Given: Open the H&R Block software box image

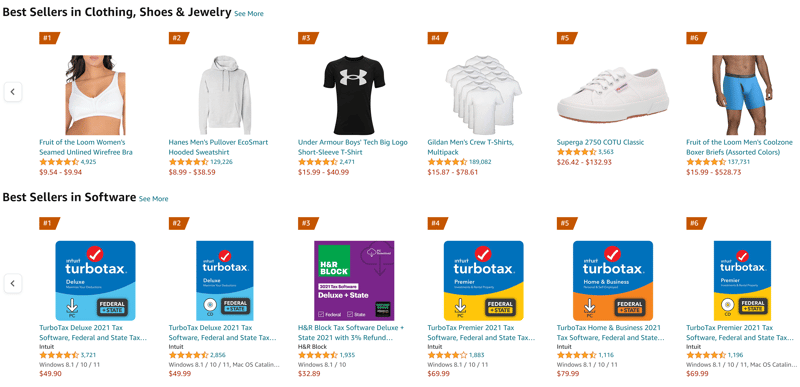Looking at the screenshot, I should tap(354, 280).
